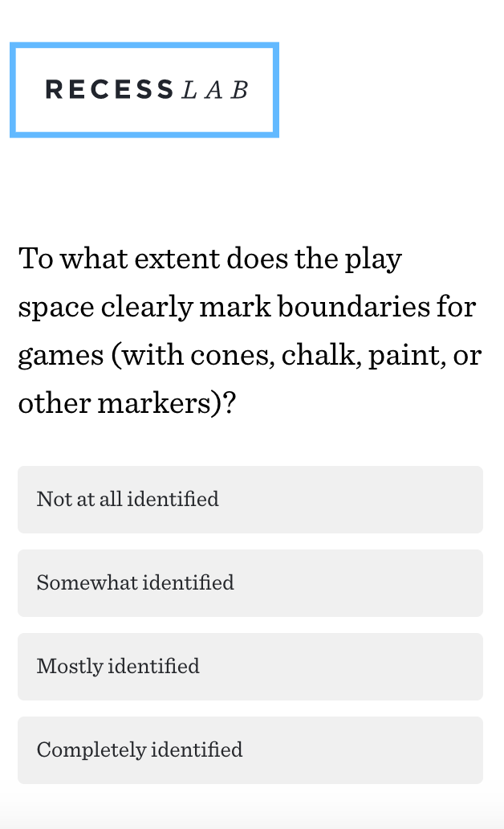This screenshot has height=829, width=504.
Task: Click 'other markers)?' at the question's end
Action: pos(127,403)
